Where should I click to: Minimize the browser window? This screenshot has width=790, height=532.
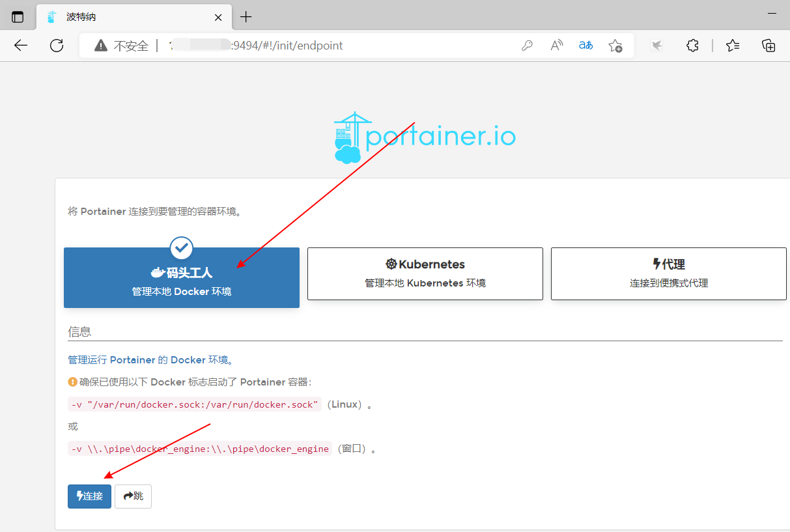coord(772,12)
